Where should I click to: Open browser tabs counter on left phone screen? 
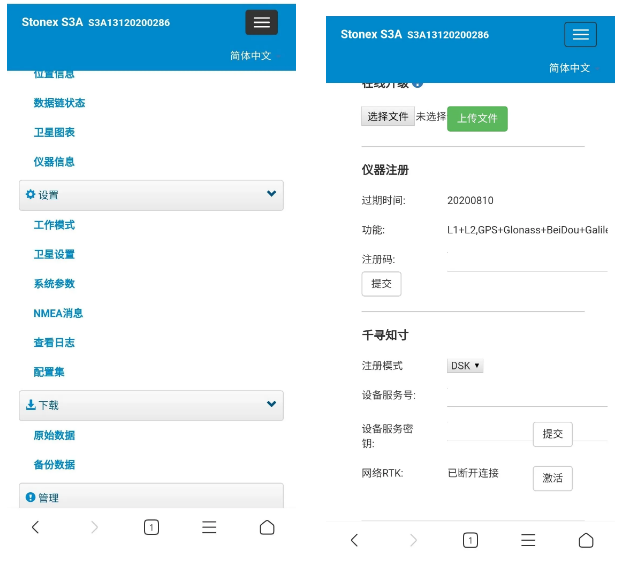click(151, 527)
